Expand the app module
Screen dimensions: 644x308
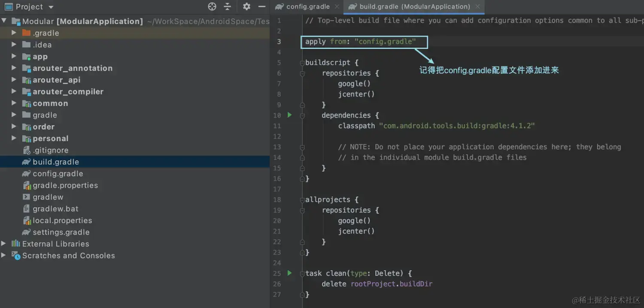(14, 56)
